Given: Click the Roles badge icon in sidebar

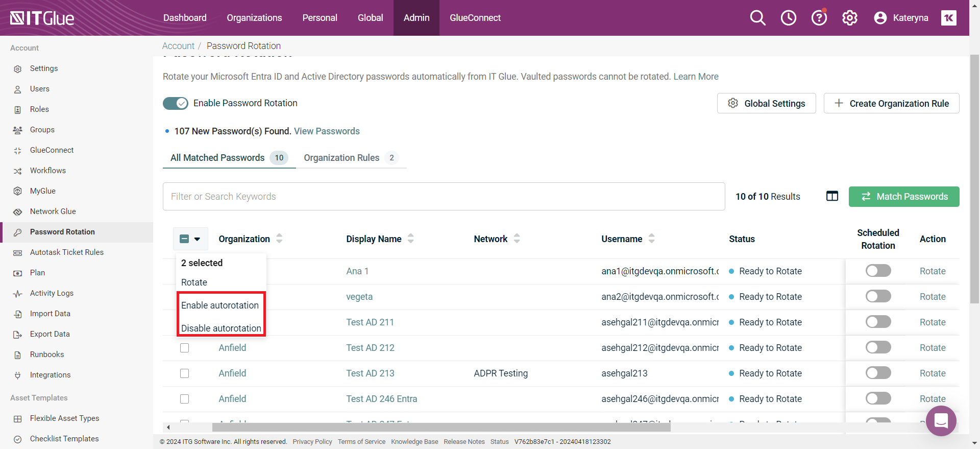Looking at the screenshot, I should pyautogui.click(x=18, y=109).
